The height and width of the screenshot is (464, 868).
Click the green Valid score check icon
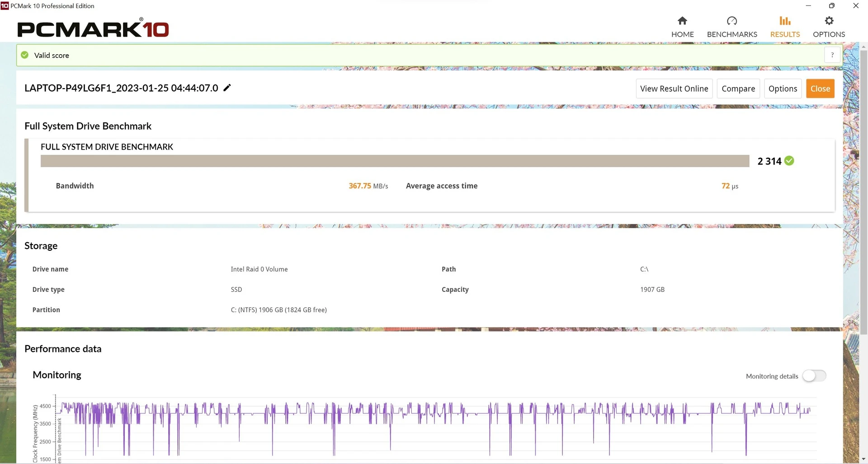pyautogui.click(x=25, y=55)
